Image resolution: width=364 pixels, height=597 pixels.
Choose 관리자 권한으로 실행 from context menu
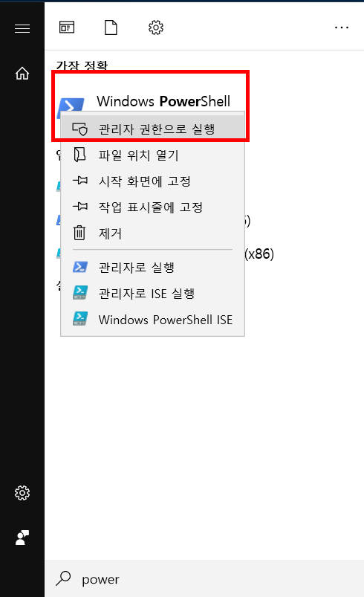coord(152,129)
